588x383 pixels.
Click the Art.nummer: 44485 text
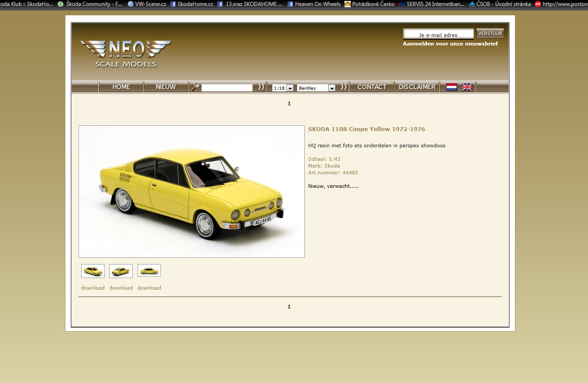(333, 173)
